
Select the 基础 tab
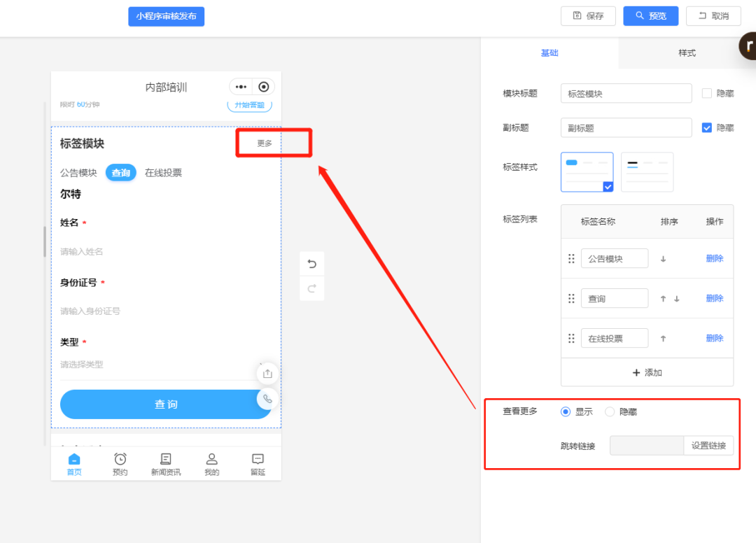pos(550,53)
